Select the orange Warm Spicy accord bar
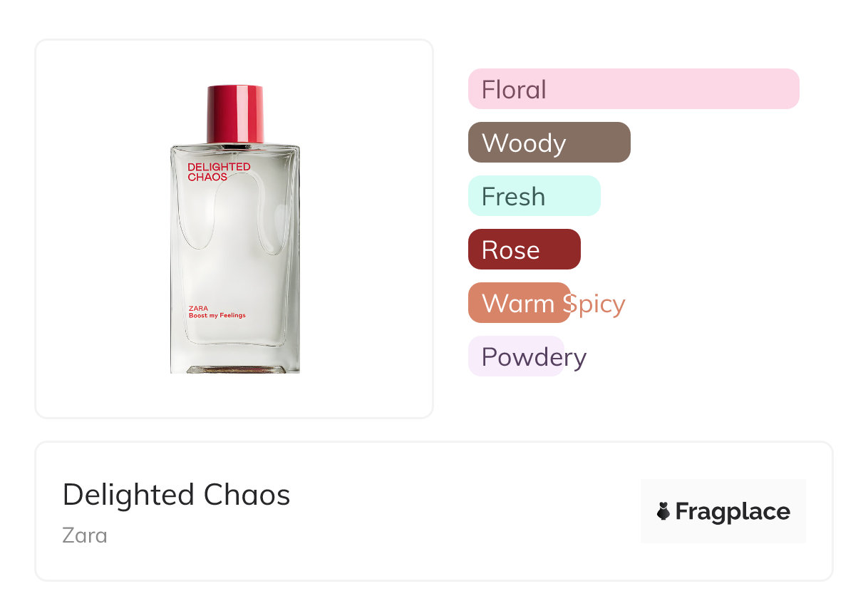This screenshot has height=616, width=868. (x=519, y=303)
